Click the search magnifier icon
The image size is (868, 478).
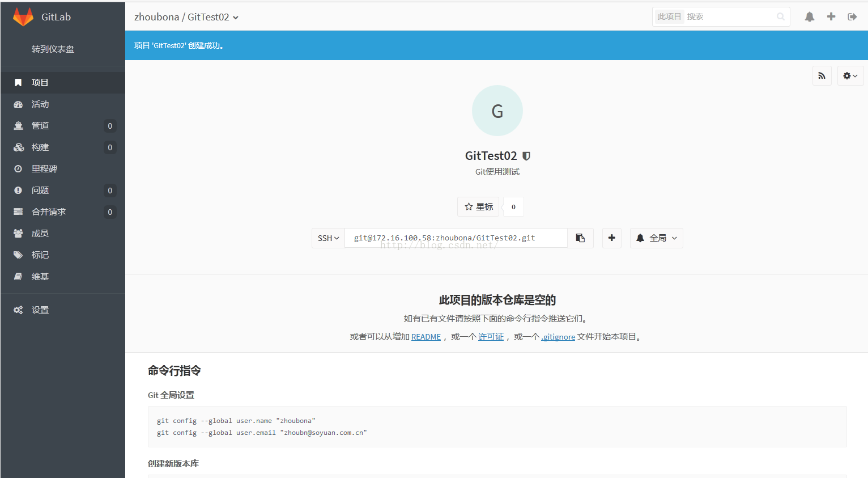781,17
